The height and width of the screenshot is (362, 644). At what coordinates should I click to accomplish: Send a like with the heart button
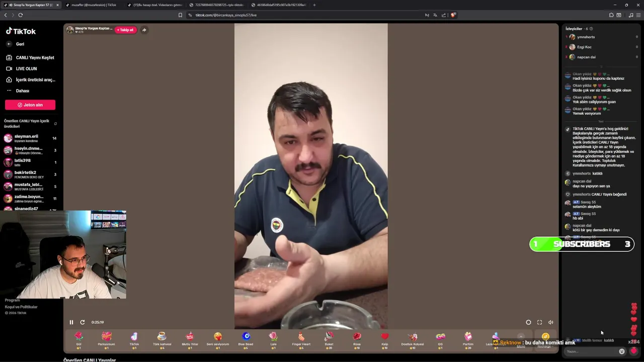click(633, 351)
